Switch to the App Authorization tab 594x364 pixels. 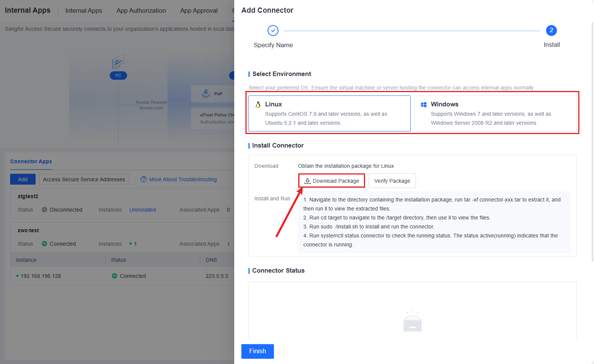click(141, 10)
